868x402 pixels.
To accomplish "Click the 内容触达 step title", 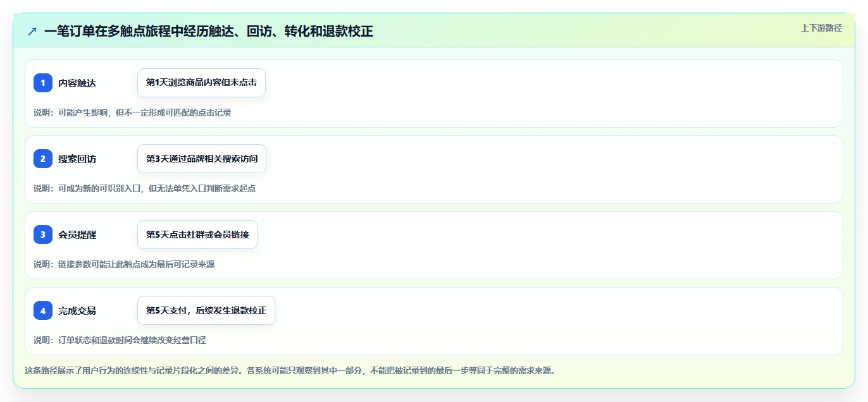I will tap(77, 83).
